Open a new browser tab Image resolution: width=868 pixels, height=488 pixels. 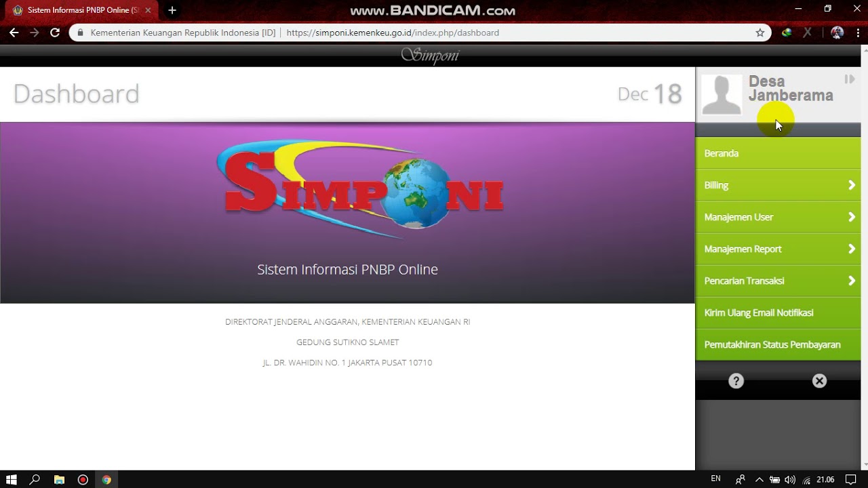pyautogui.click(x=172, y=10)
